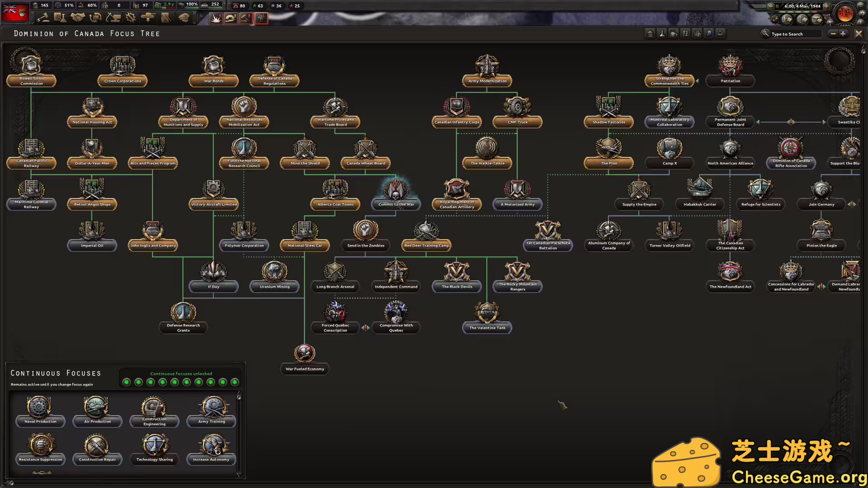Click the red explosion war alert icon

coord(216,18)
